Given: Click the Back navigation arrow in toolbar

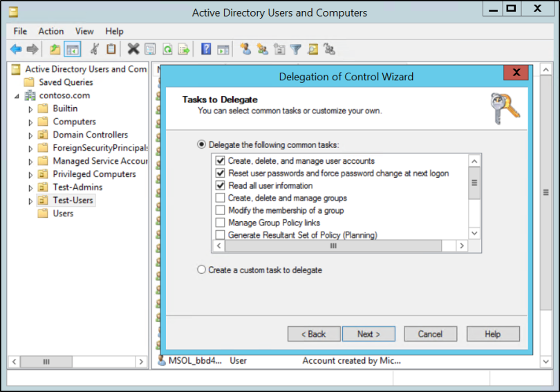Looking at the screenshot, I should [16, 49].
